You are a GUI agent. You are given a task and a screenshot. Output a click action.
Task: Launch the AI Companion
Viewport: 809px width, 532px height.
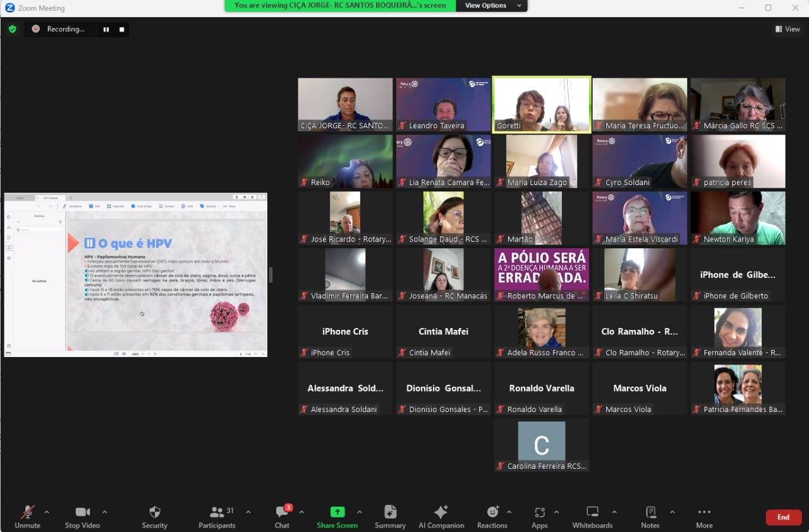(x=441, y=512)
